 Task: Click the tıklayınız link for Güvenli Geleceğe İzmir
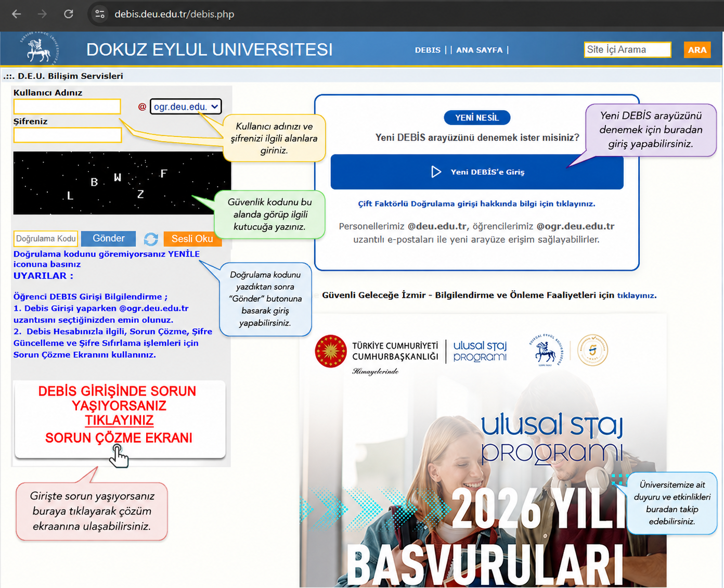637,295
